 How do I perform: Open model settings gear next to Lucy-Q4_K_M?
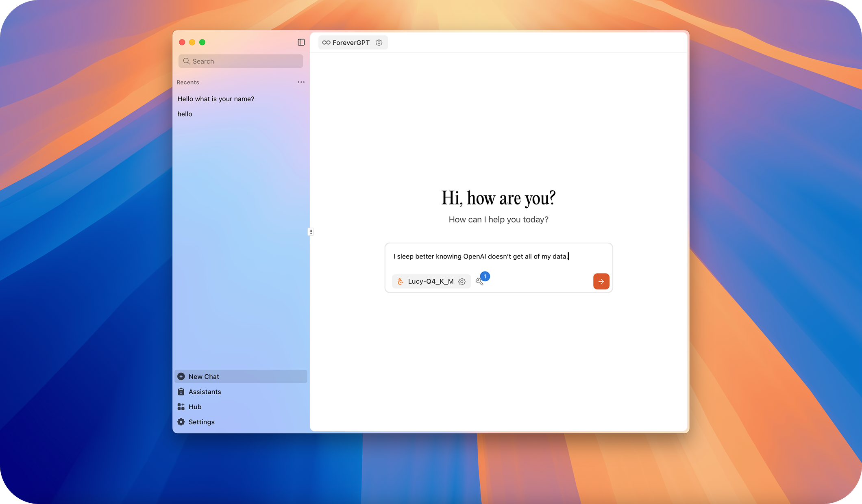tap(462, 282)
